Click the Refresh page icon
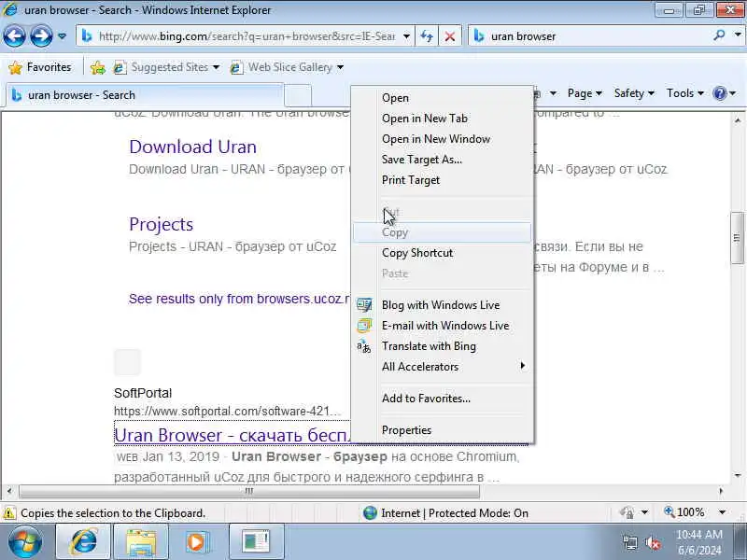This screenshot has width=747, height=560. (x=427, y=36)
